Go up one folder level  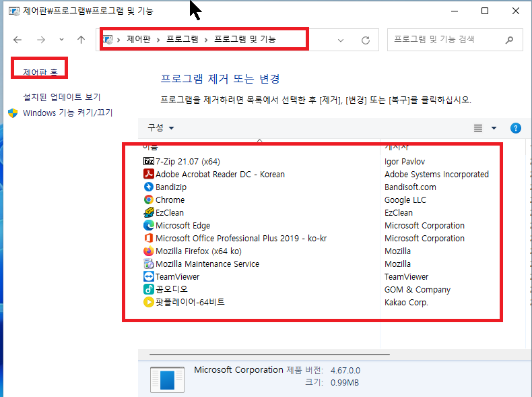coord(81,40)
